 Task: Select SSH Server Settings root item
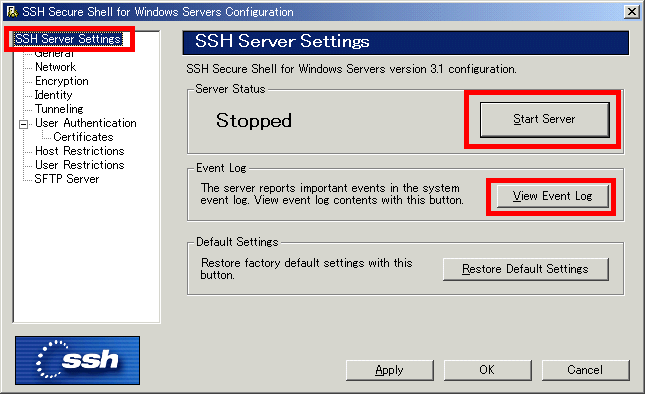[x=68, y=39]
